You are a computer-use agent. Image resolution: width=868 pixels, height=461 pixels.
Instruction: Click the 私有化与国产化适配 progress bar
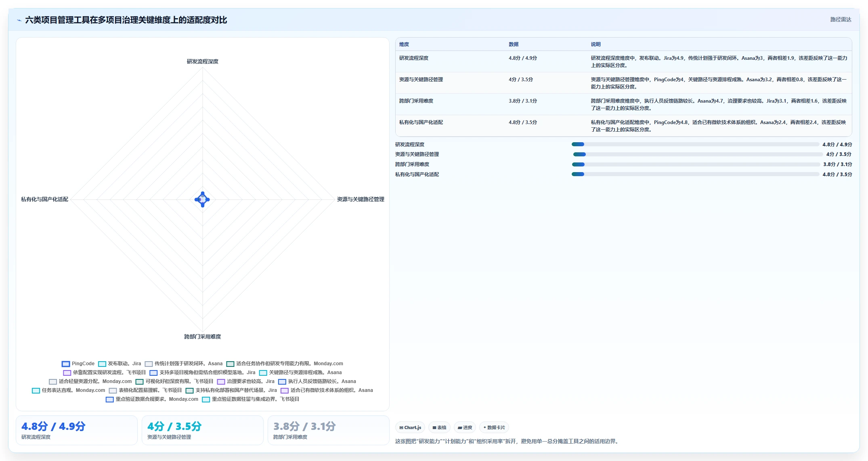pyautogui.click(x=695, y=174)
